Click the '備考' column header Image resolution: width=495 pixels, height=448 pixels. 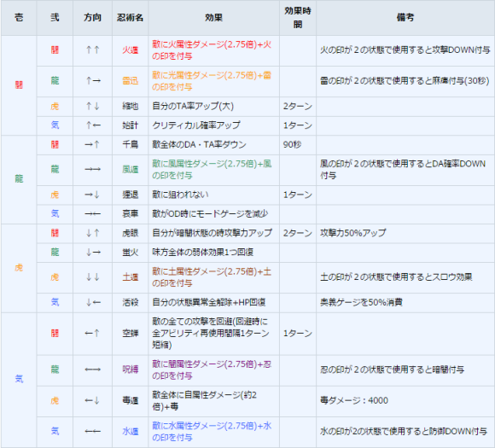[x=405, y=17]
